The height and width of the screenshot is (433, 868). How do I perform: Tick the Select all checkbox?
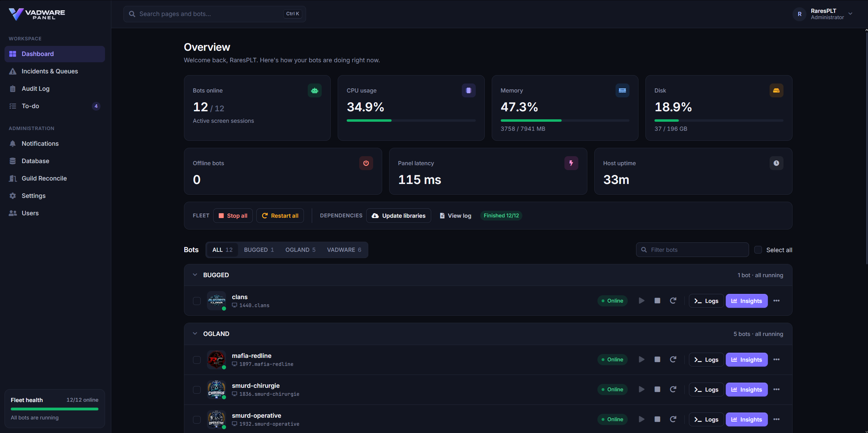coord(758,250)
